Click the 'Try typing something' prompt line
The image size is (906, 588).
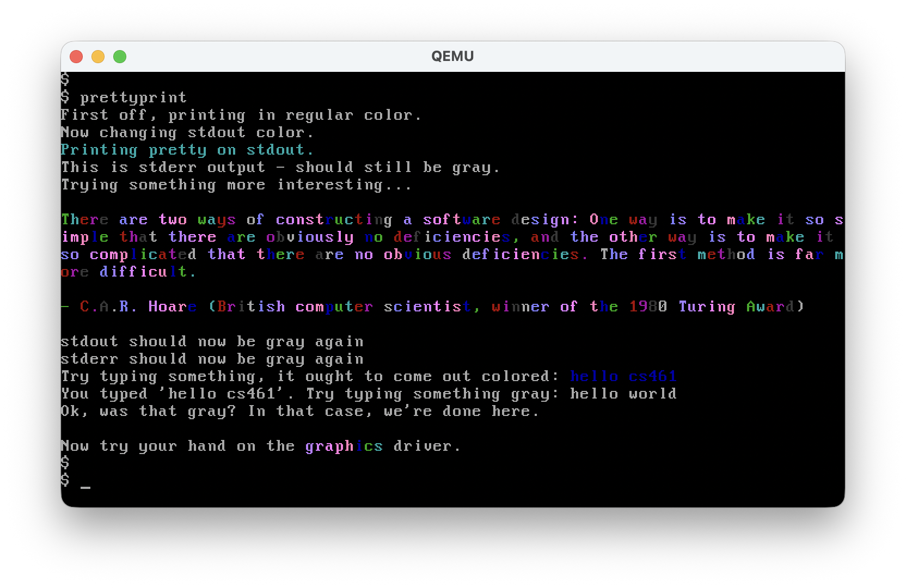pyautogui.click(x=310, y=376)
